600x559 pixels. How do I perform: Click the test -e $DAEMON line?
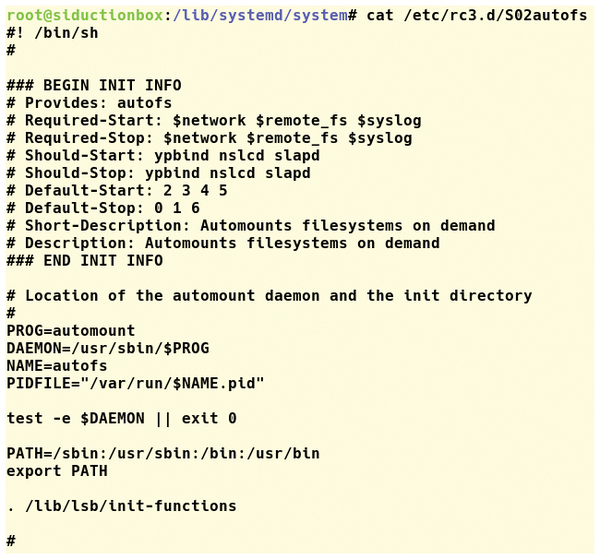click(x=122, y=419)
